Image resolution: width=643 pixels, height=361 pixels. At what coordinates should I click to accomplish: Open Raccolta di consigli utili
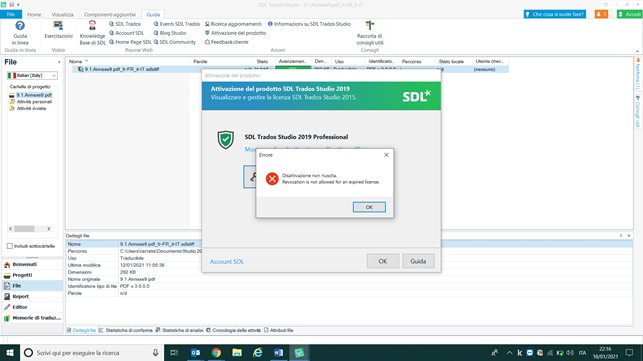point(369,33)
